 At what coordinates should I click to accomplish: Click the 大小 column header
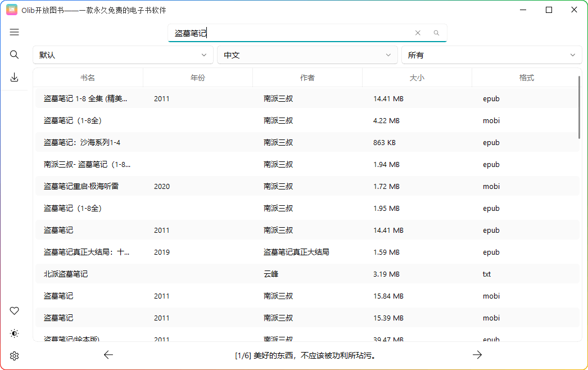(x=417, y=78)
